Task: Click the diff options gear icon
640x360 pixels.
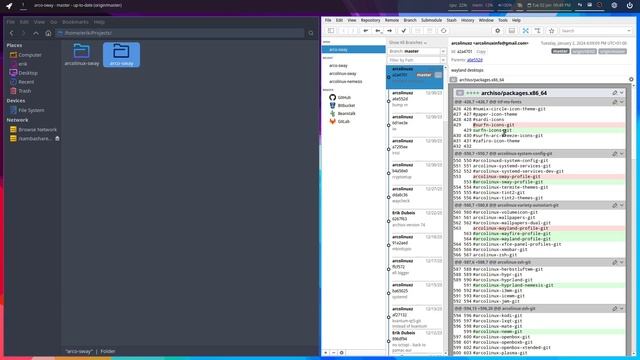Action: point(631,80)
